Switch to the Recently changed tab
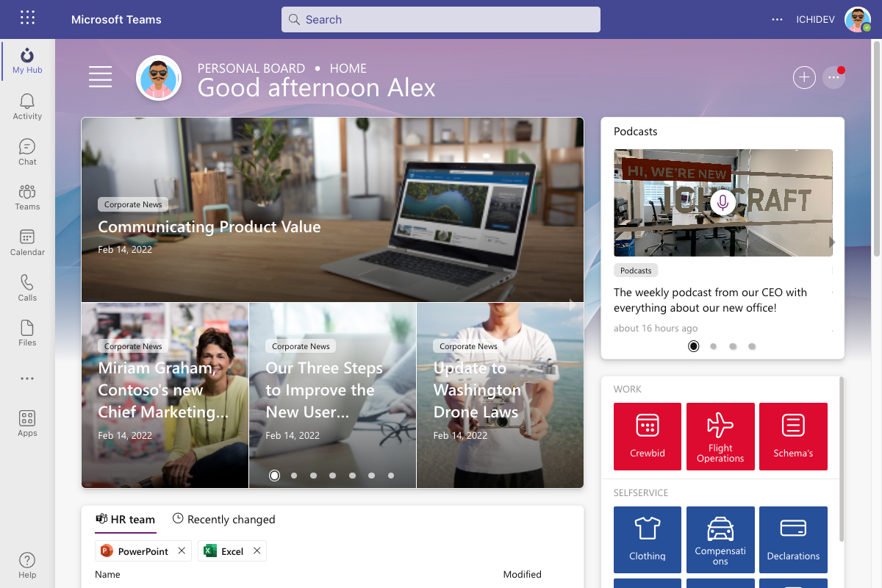This screenshot has height=588, width=882. (x=223, y=519)
